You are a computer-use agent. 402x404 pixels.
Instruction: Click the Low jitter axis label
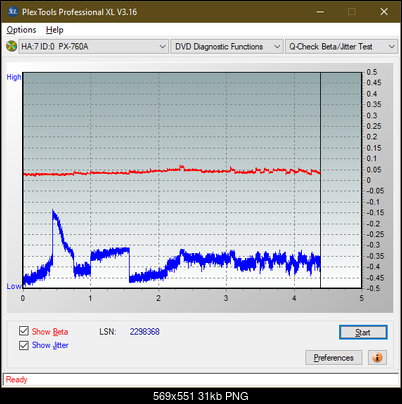(14, 286)
